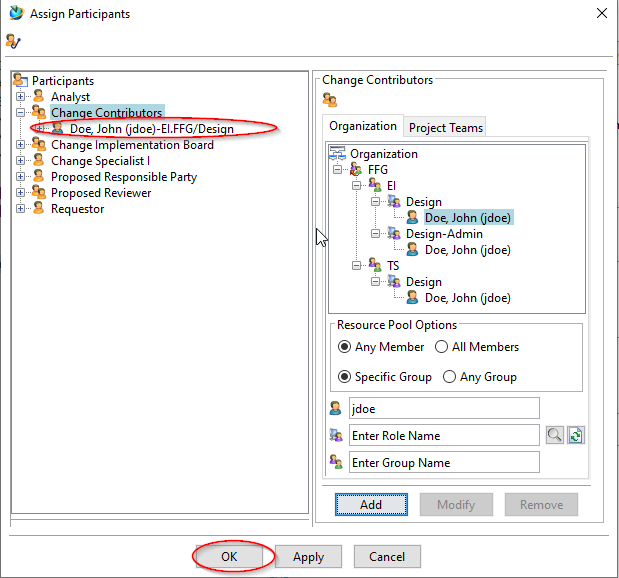Click the Organization root icon in tree
This screenshot has height=578, width=619.
click(337, 154)
